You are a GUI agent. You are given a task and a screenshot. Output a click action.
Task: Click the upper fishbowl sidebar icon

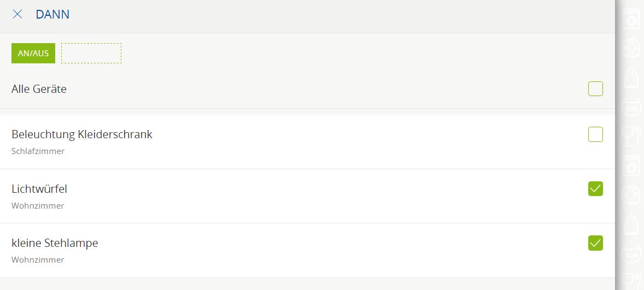tap(631, 106)
